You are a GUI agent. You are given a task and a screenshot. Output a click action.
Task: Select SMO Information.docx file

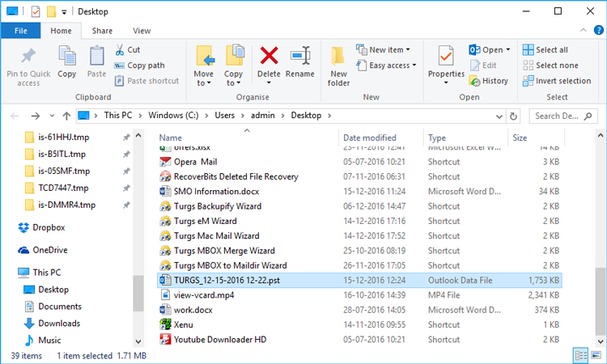point(359,192)
